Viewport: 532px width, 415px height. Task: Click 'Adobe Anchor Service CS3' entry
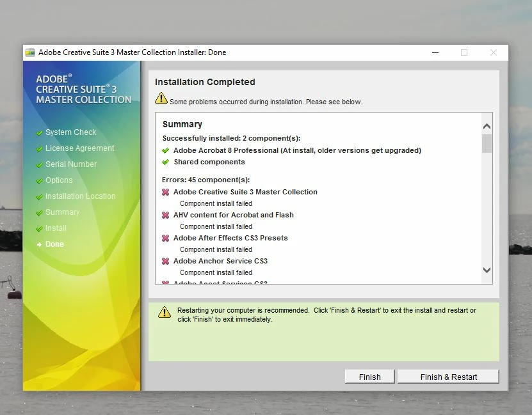[220, 261]
